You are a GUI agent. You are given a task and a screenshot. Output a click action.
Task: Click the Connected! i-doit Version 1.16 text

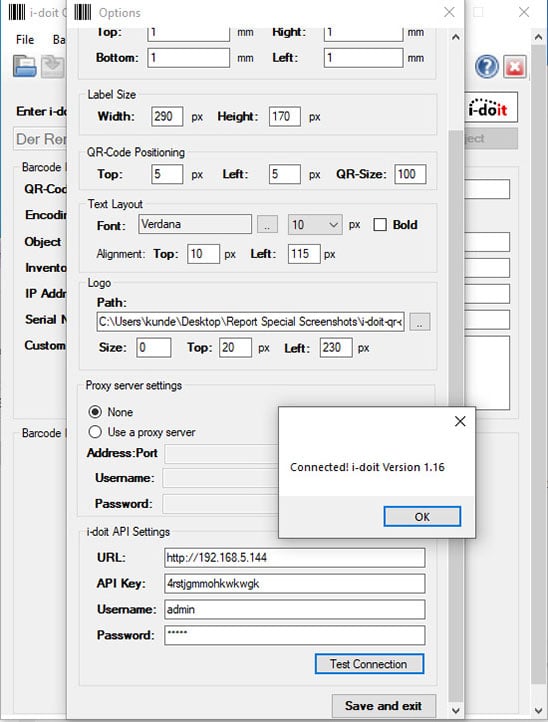tap(367, 467)
